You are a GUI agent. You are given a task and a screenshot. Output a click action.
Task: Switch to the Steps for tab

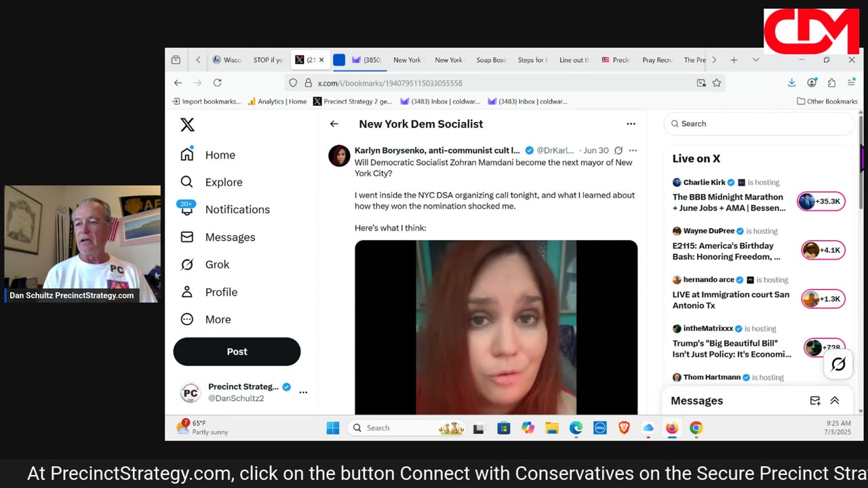point(532,60)
